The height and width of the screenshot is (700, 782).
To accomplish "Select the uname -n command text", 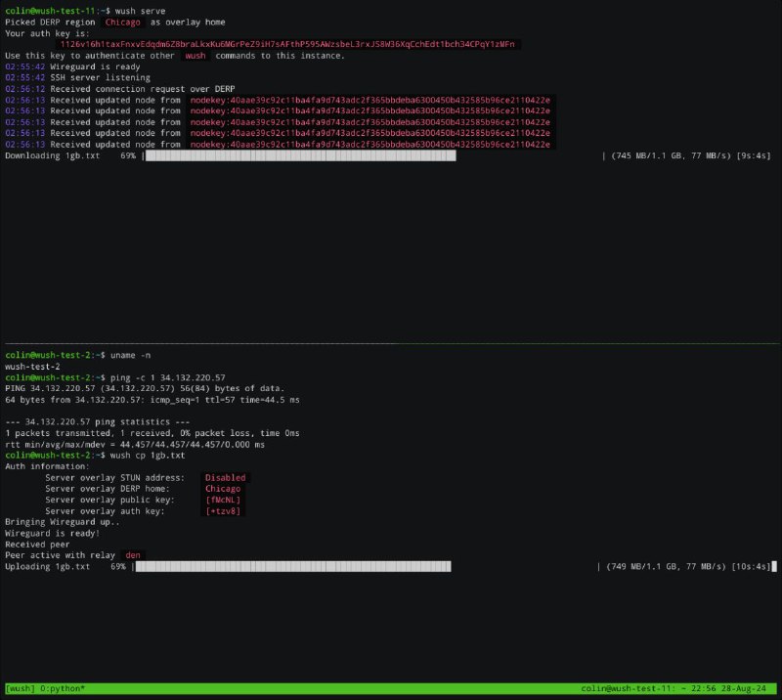I will (130, 355).
